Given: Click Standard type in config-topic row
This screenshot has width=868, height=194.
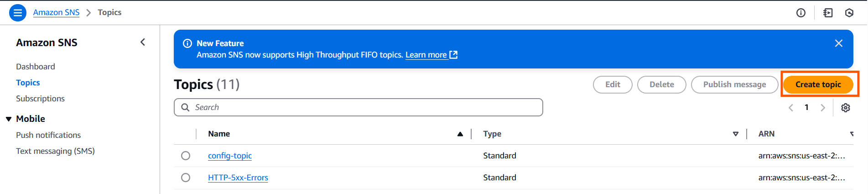Looking at the screenshot, I should (x=500, y=156).
